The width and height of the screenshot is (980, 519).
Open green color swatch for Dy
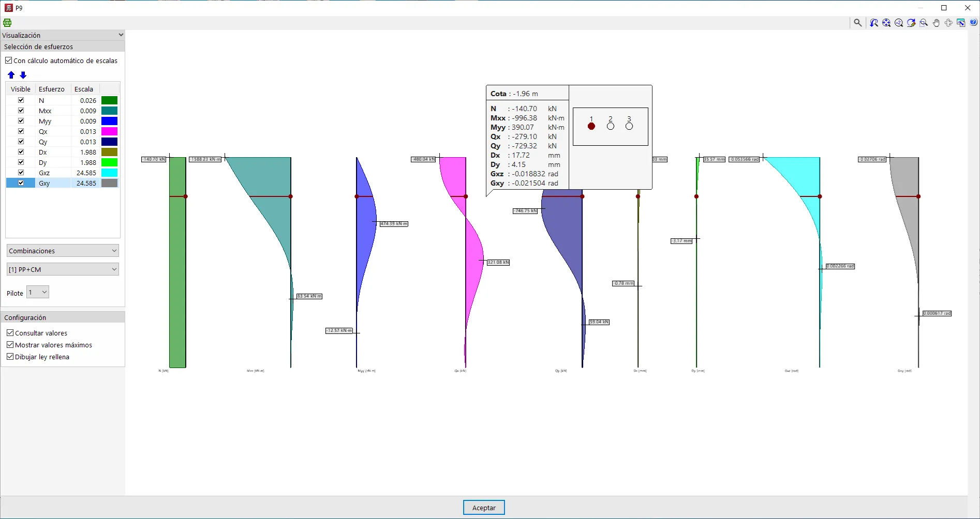coord(109,162)
